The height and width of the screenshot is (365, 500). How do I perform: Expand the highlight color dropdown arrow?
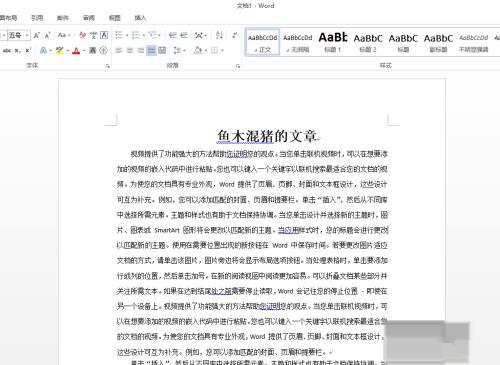pyautogui.click(x=67, y=50)
